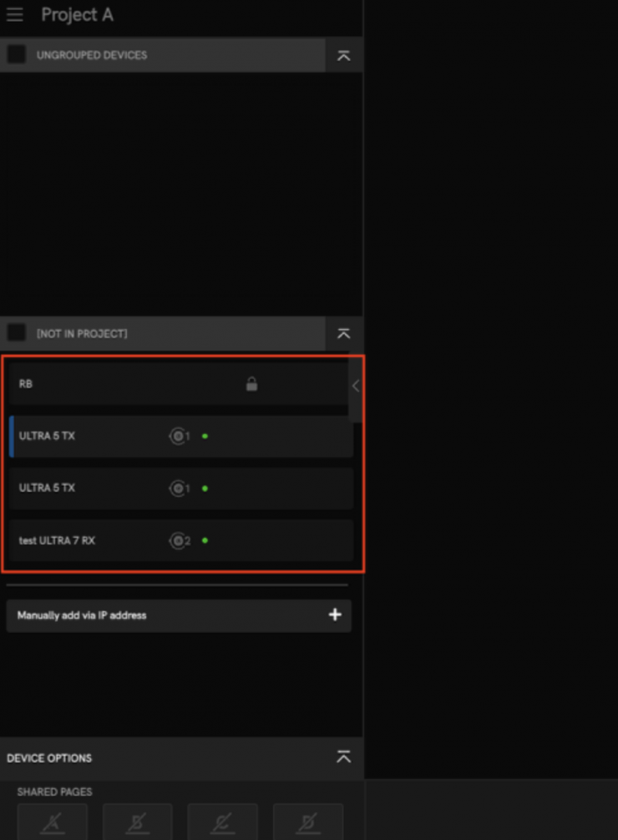Click the plus icon to add device
Viewport: 618px width, 840px height.
[x=335, y=615]
